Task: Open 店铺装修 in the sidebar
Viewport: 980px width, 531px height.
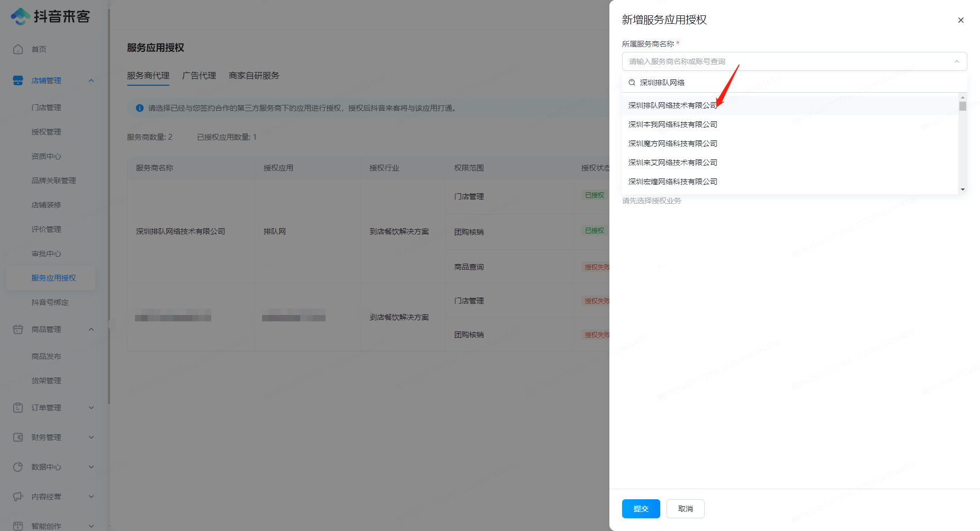Action: point(47,205)
